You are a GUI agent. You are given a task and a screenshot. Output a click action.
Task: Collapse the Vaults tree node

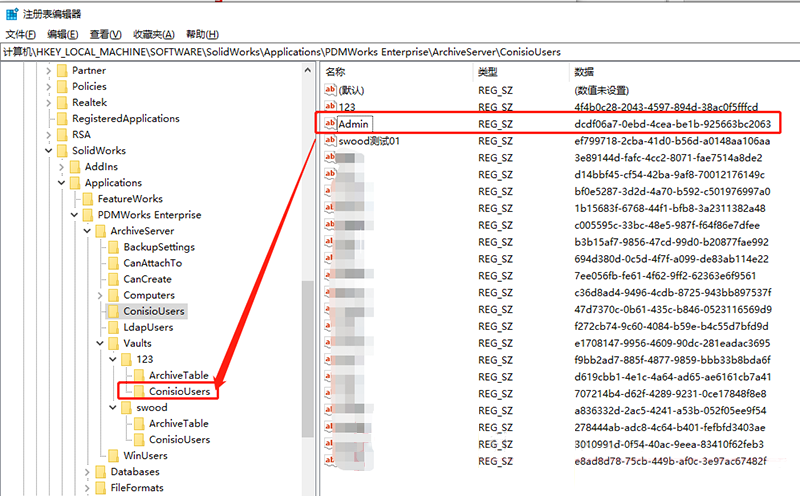pos(99,343)
